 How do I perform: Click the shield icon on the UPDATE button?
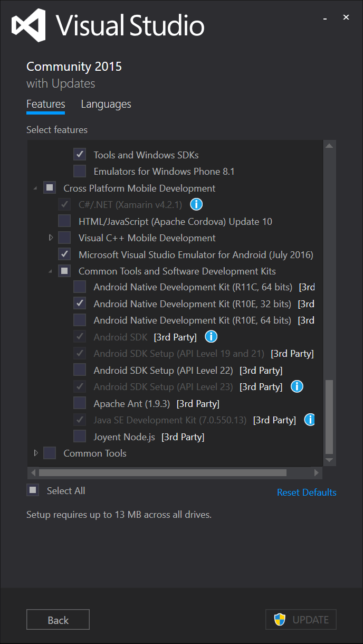280,619
